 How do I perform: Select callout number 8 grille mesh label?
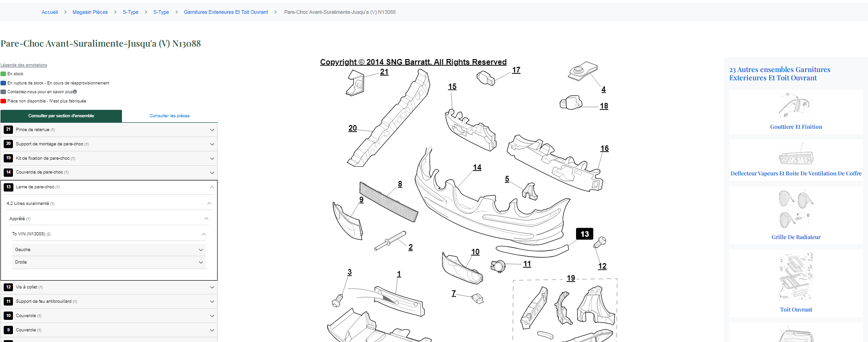coord(400,184)
